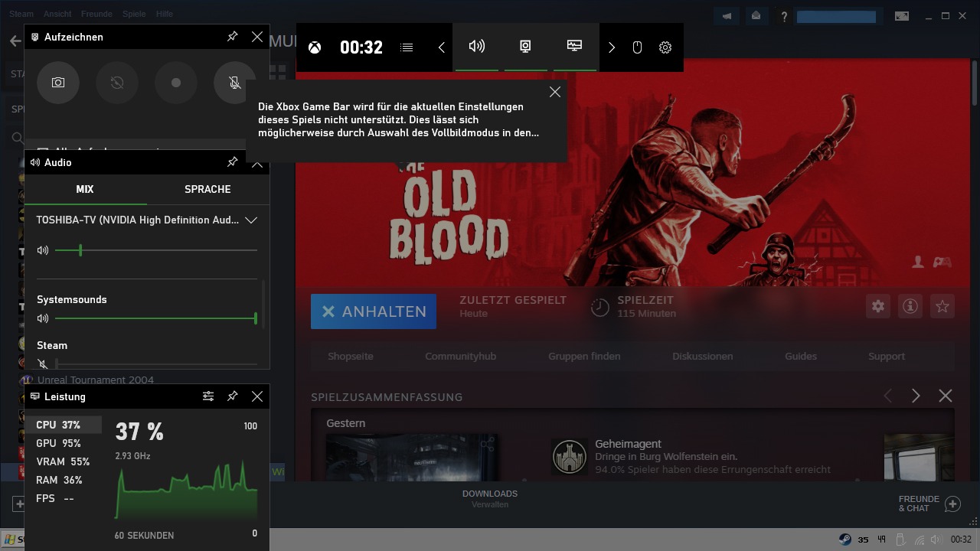Open the Diskussionen link
This screenshot has height=551, width=980.
[x=703, y=356]
